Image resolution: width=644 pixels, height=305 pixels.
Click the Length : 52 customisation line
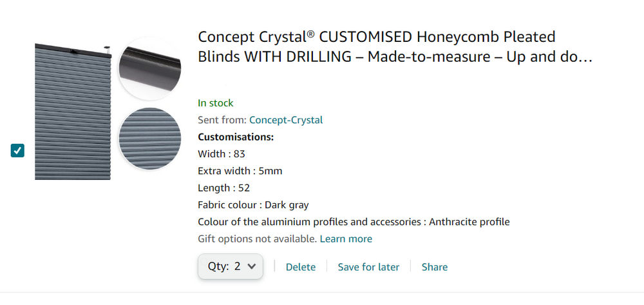223,188
